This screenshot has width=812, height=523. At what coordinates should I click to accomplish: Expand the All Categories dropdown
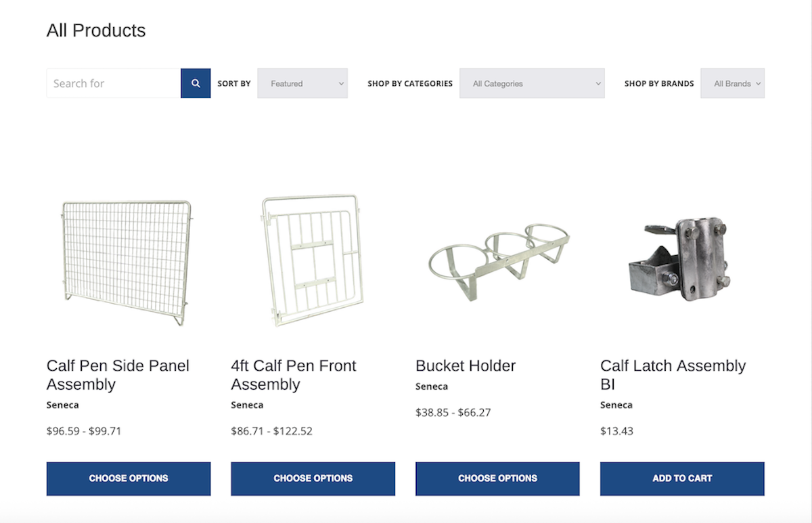click(x=532, y=83)
